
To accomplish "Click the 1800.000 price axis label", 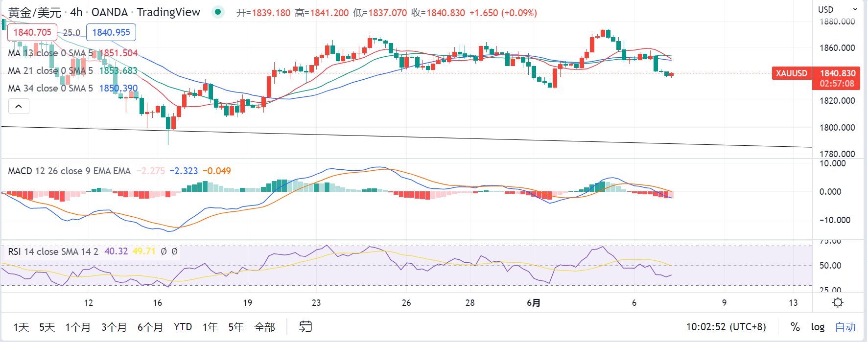I will (x=837, y=128).
